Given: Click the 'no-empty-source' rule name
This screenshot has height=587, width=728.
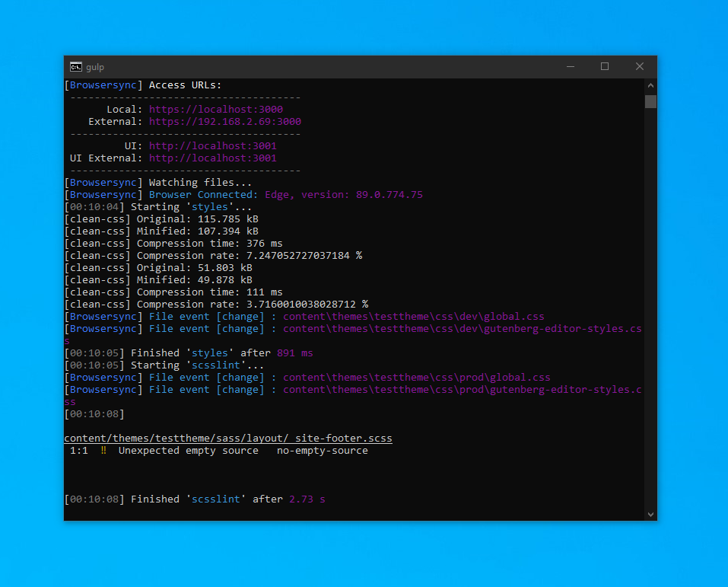Looking at the screenshot, I should [323, 451].
